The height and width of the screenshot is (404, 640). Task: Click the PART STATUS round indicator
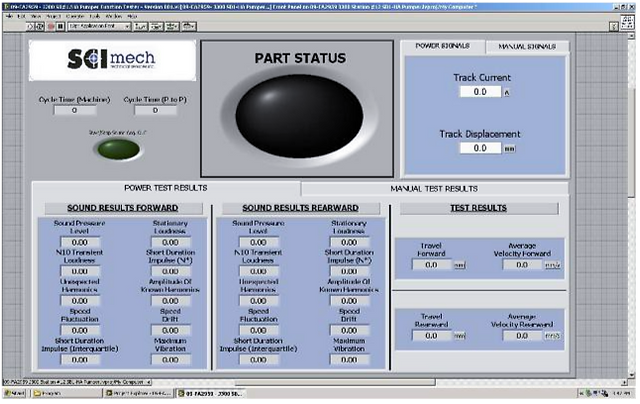300,116
